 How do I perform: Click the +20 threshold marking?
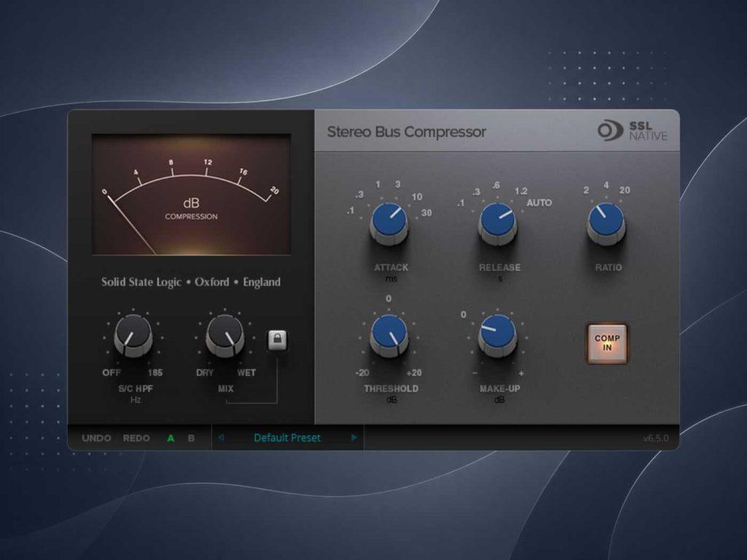click(414, 373)
